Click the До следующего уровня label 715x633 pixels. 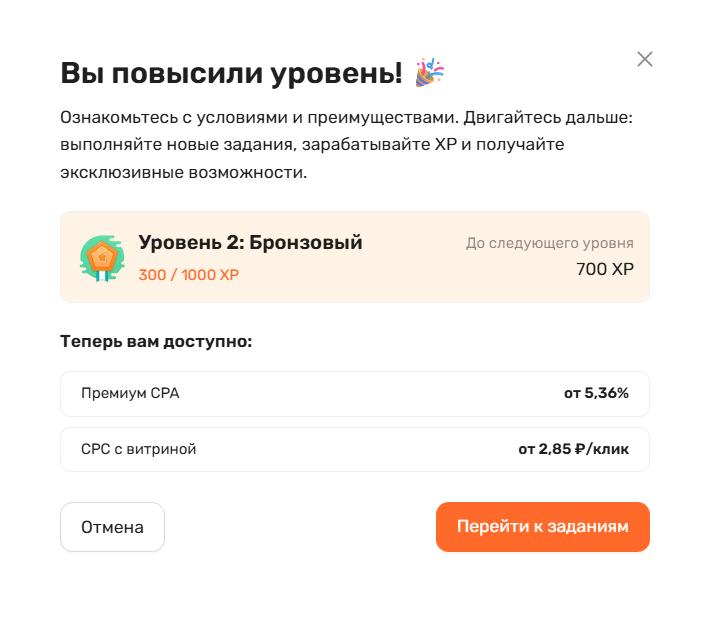(x=549, y=244)
